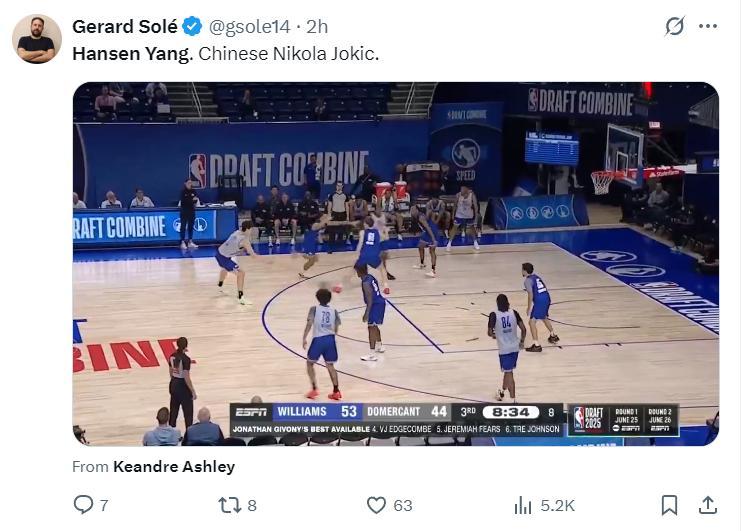
Task: Open the three-dot more options menu
Action: pyautogui.click(x=708, y=26)
